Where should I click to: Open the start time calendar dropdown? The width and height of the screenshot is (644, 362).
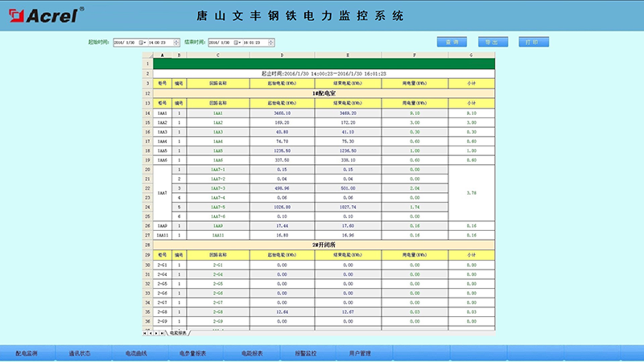pos(142,42)
